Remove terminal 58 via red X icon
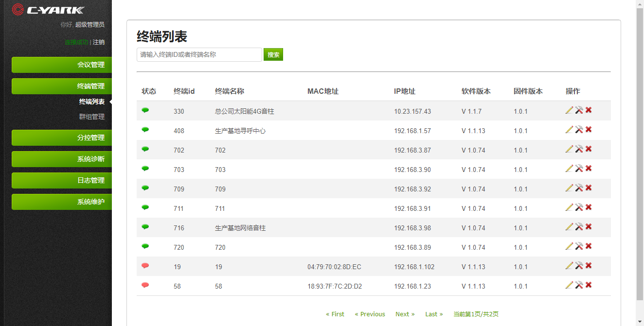Image resolution: width=644 pixels, height=326 pixels. click(589, 285)
